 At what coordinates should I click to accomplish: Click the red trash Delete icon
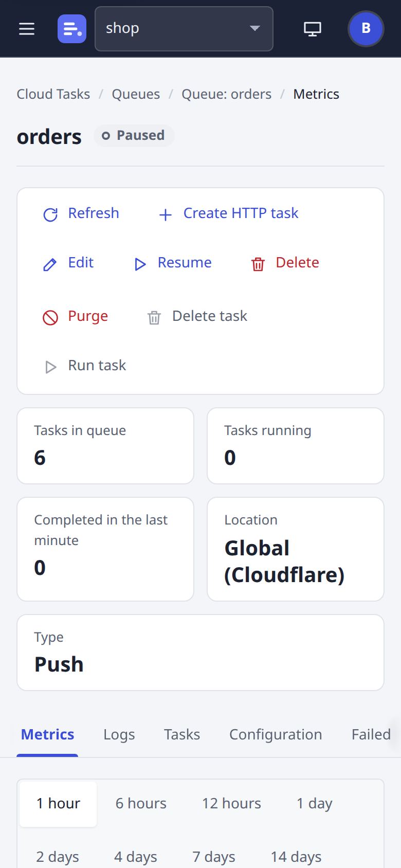[258, 264]
